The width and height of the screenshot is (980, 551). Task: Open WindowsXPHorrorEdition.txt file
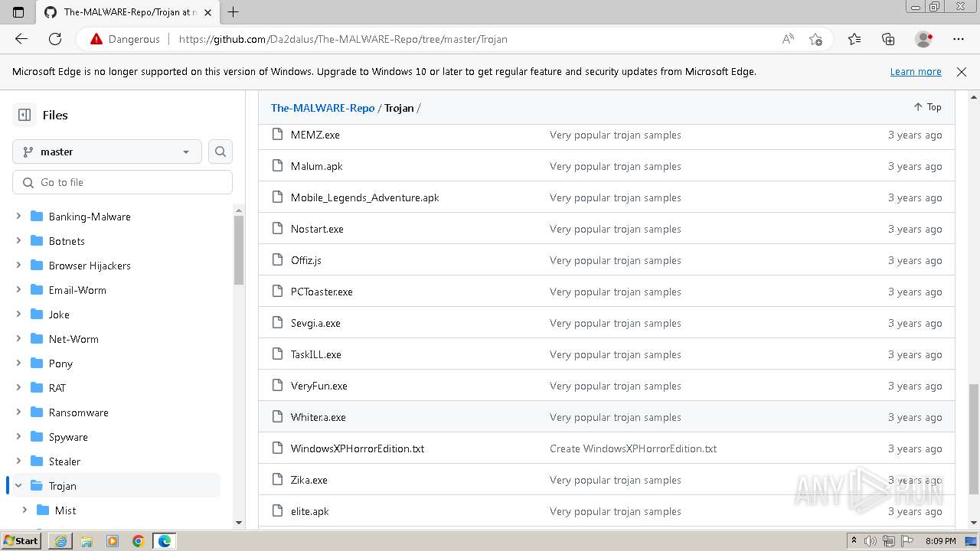357,448
